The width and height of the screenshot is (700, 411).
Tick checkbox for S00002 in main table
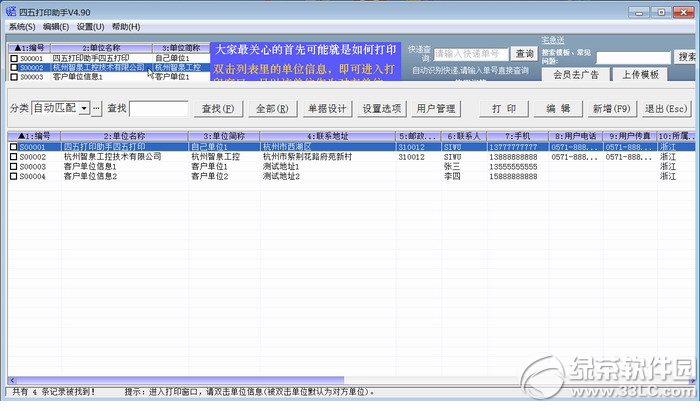pyautogui.click(x=14, y=157)
